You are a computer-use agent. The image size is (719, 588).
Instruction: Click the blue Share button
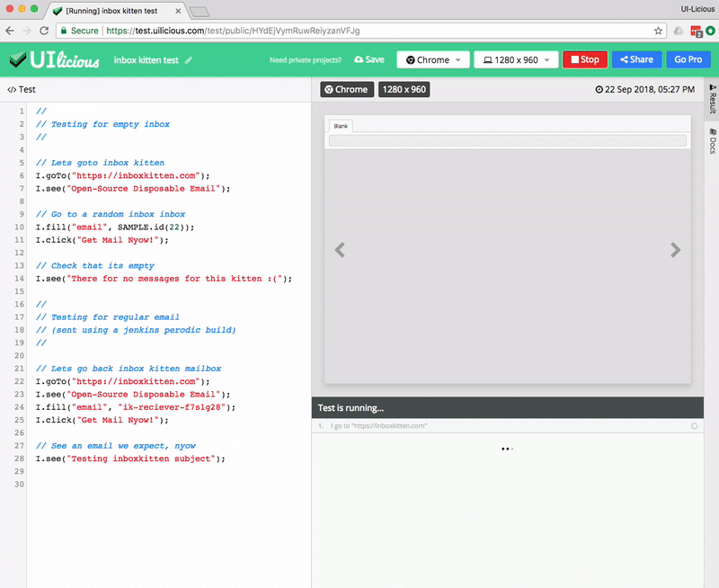click(636, 59)
